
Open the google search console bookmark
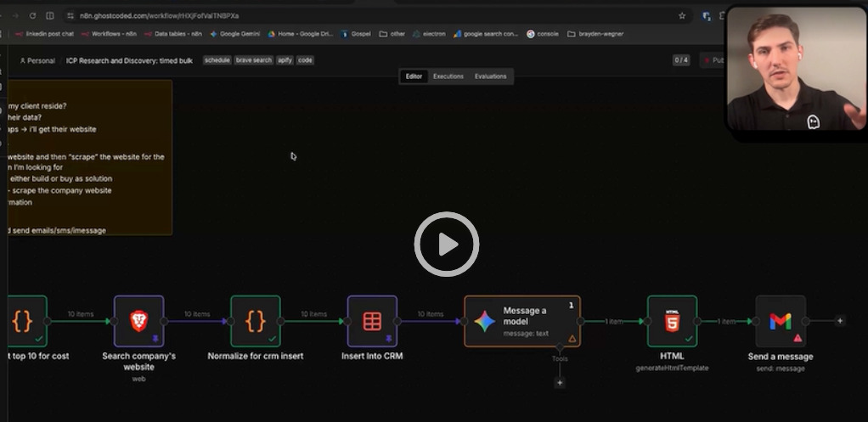486,34
